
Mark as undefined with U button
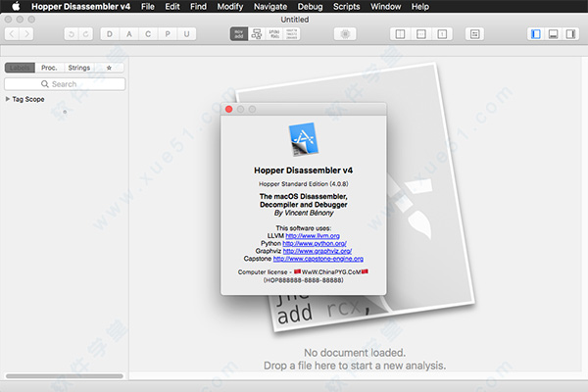tap(186, 34)
